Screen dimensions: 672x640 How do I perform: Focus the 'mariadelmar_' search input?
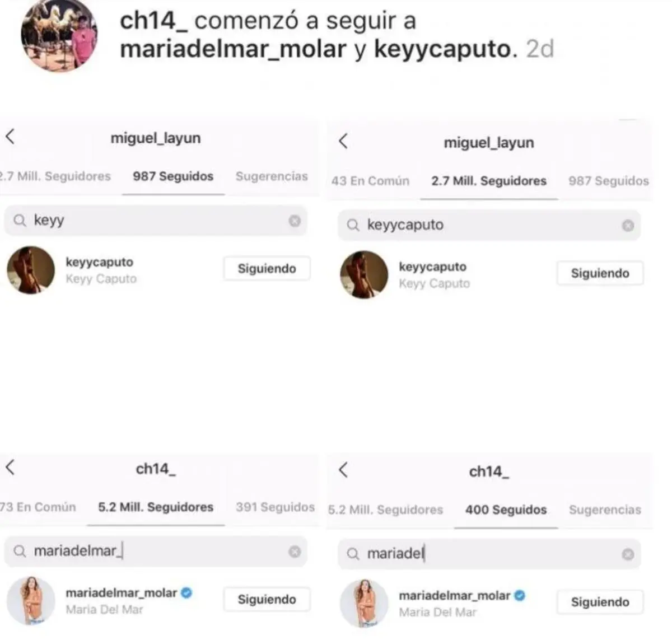(x=156, y=552)
